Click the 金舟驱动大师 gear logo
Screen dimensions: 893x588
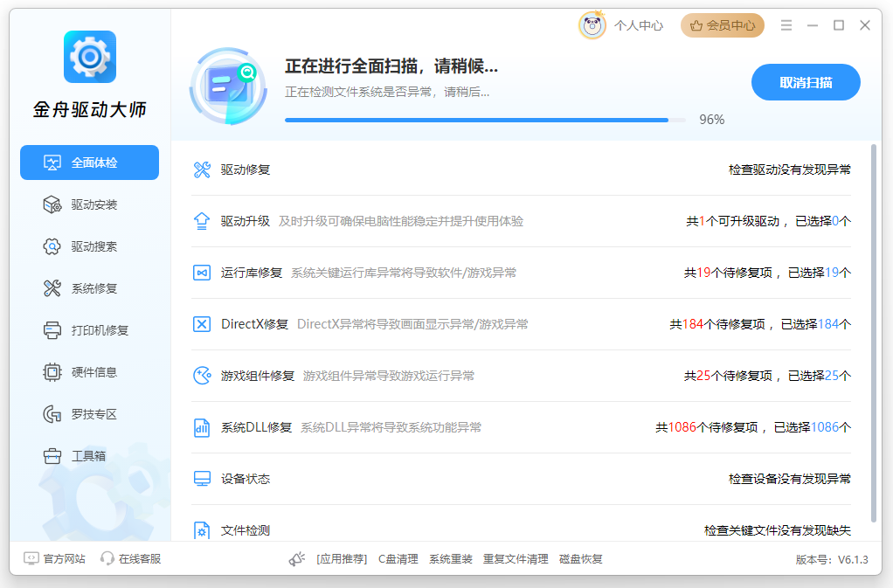(x=90, y=57)
